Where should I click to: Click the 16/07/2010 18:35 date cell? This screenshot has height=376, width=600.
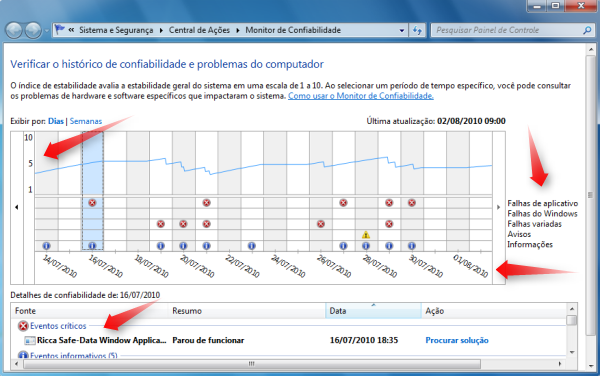point(364,340)
